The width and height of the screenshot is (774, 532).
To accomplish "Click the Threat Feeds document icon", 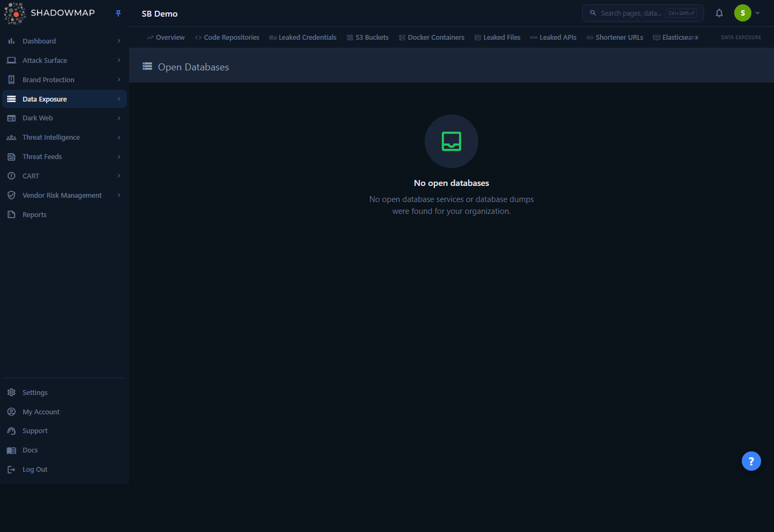I will pos(11,157).
